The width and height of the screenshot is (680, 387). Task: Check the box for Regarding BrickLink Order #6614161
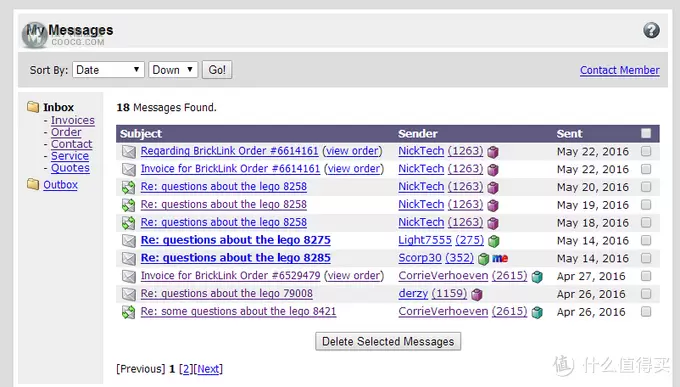pyautogui.click(x=646, y=151)
